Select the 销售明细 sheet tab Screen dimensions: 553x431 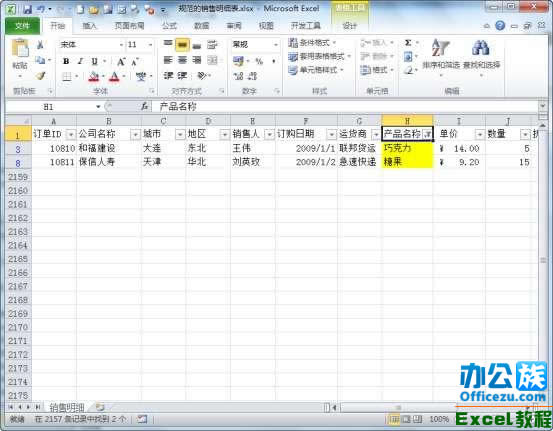pos(67,407)
